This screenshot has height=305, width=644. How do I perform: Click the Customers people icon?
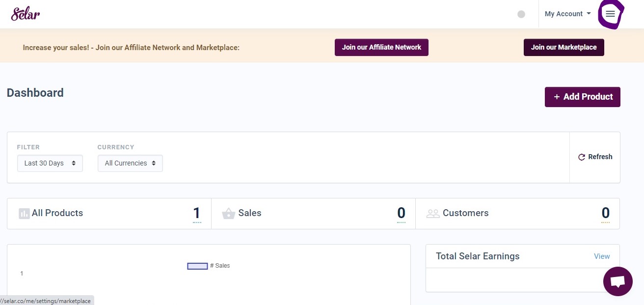433,213
